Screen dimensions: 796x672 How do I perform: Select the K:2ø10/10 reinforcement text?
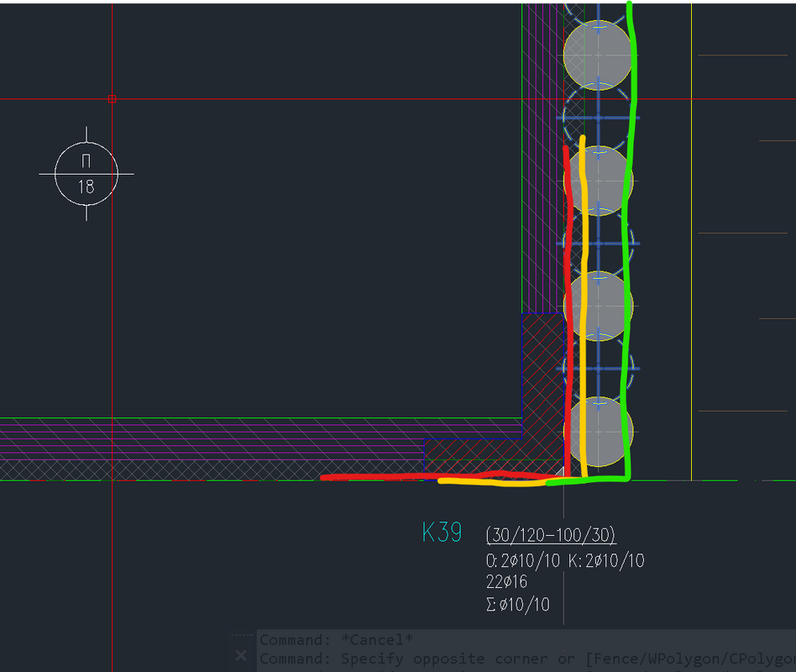click(606, 561)
